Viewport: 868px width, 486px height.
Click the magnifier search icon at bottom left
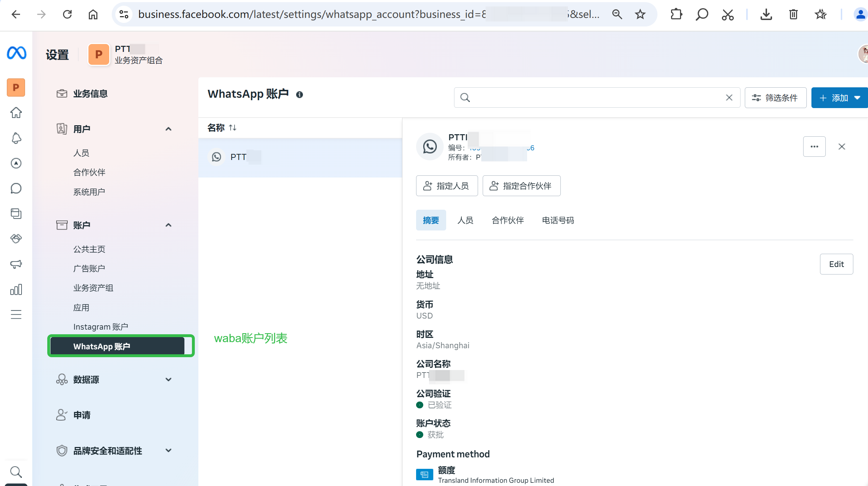point(16,472)
